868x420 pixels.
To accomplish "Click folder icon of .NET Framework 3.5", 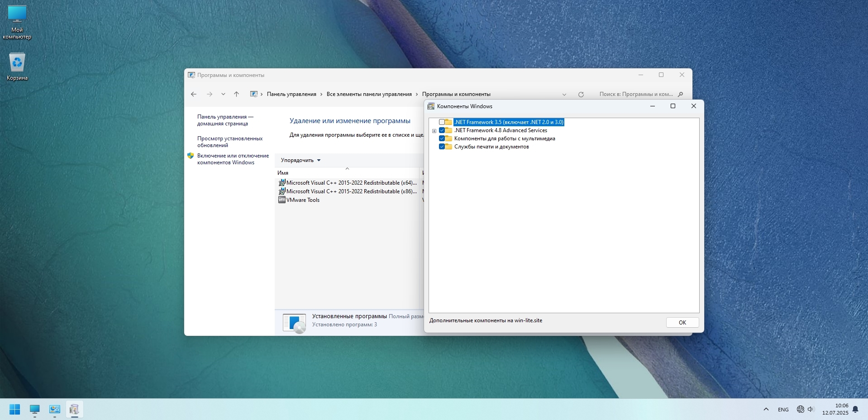I will [448, 122].
